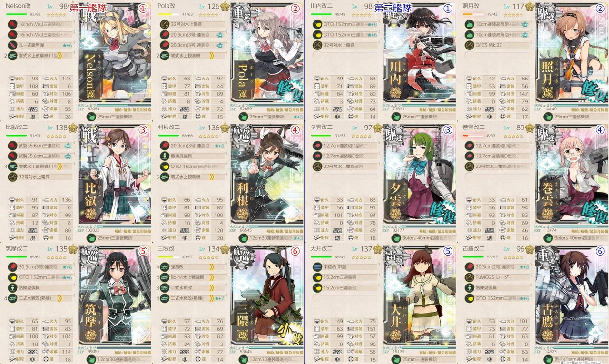The width and height of the screenshot is (609, 364).
Task: Click 三隈改's 強風改 seaplane icon
Action: [165, 266]
